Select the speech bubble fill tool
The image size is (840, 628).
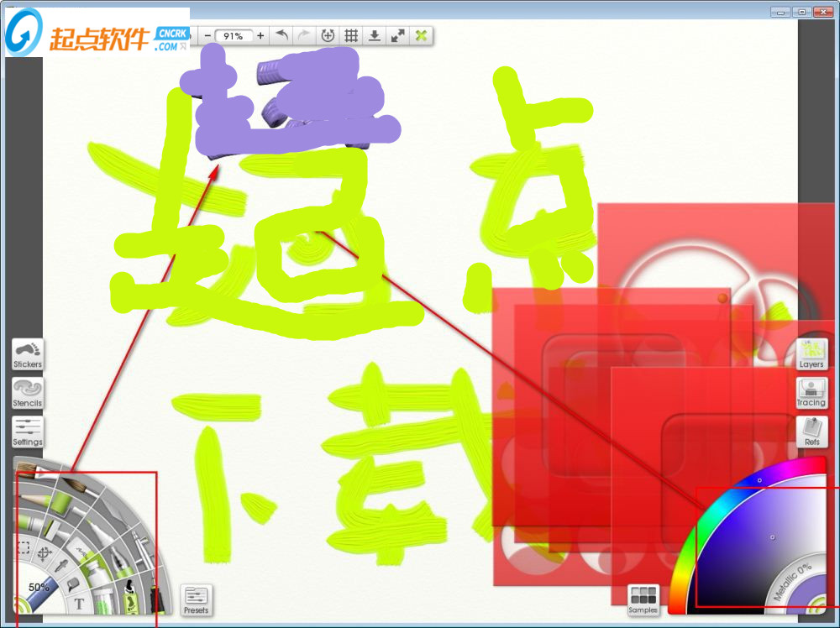(x=73, y=584)
